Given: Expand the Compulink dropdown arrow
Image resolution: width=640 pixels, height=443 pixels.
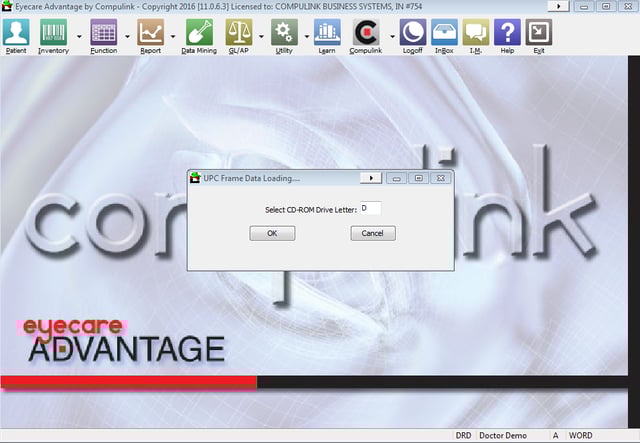Looking at the screenshot, I should (392, 36).
